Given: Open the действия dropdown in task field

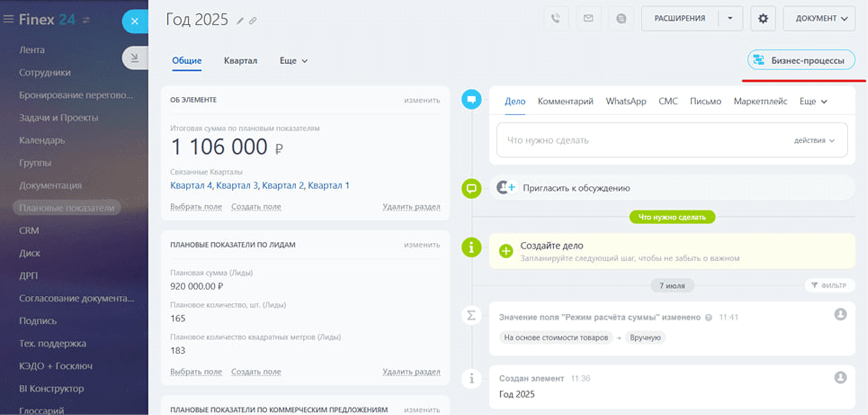Looking at the screenshot, I should click(x=814, y=141).
